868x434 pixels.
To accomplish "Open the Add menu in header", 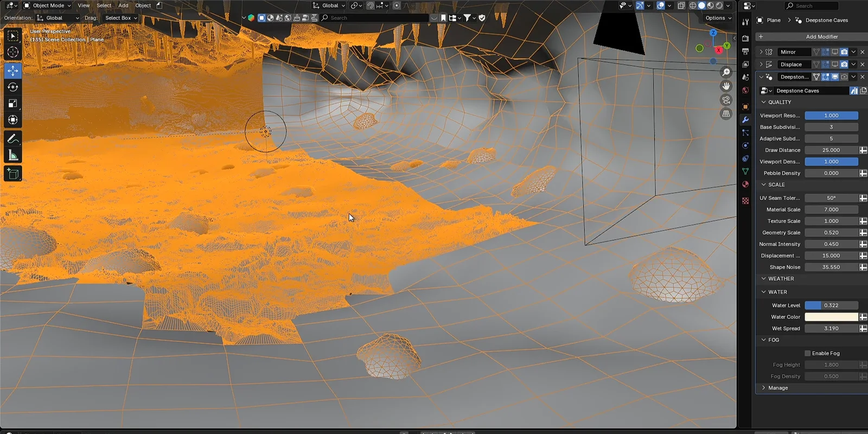I will pos(123,5).
